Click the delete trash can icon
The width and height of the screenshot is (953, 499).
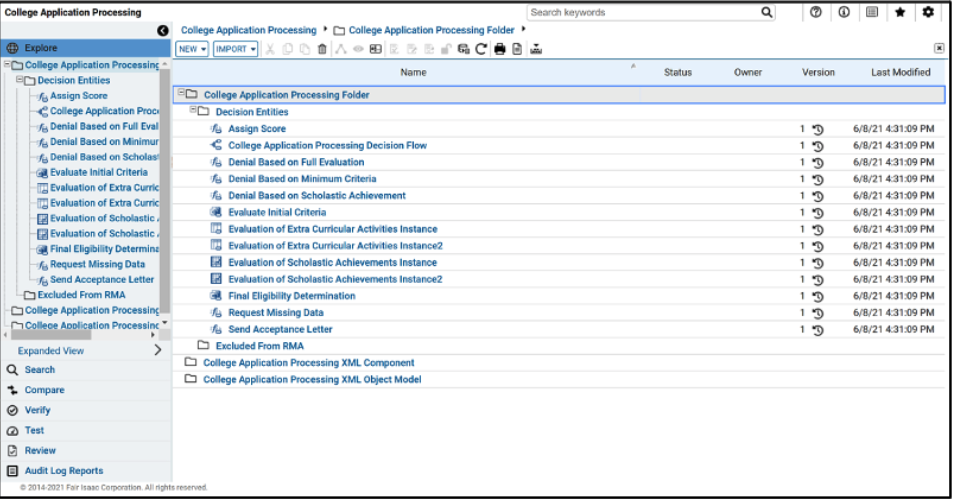tap(322, 49)
